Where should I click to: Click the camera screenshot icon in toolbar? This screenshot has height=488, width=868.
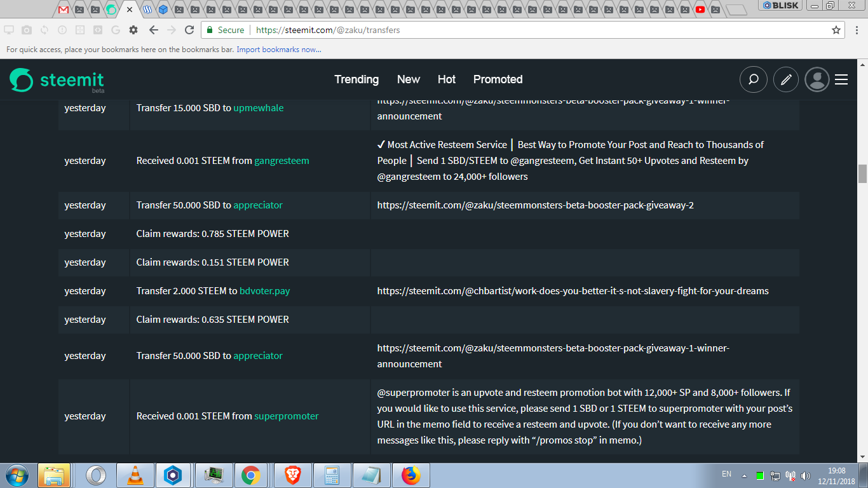[27, 30]
